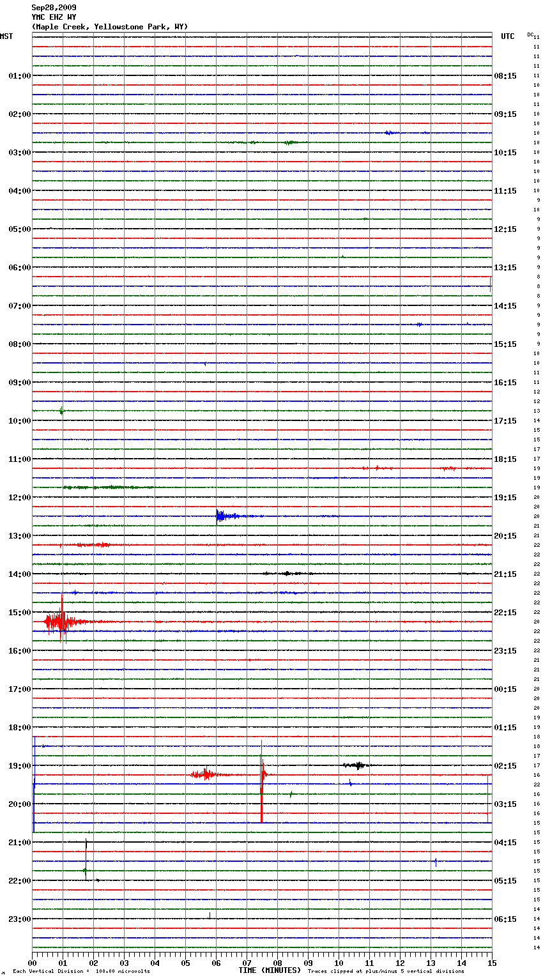Image resolution: width=543 pixels, height=980 pixels.
Task: Click the 22:15 UTC time label
Action: [505, 613]
